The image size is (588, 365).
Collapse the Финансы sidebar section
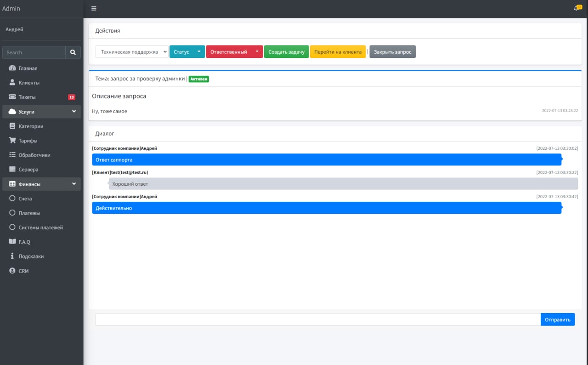(74, 184)
